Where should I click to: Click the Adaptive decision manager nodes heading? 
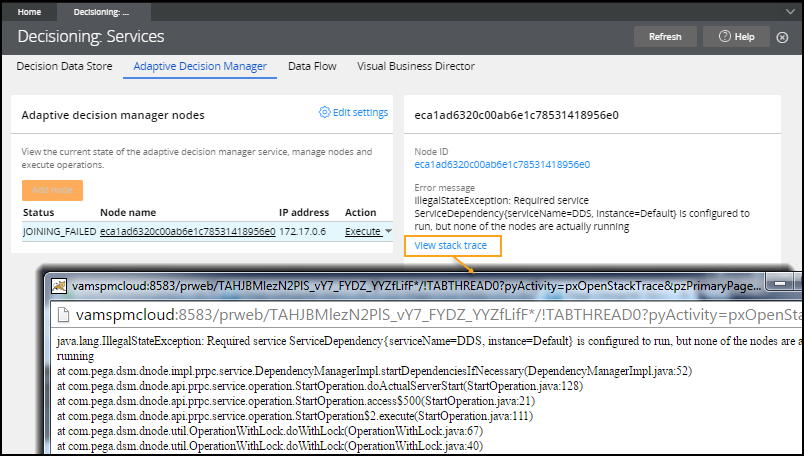pyautogui.click(x=113, y=115)
